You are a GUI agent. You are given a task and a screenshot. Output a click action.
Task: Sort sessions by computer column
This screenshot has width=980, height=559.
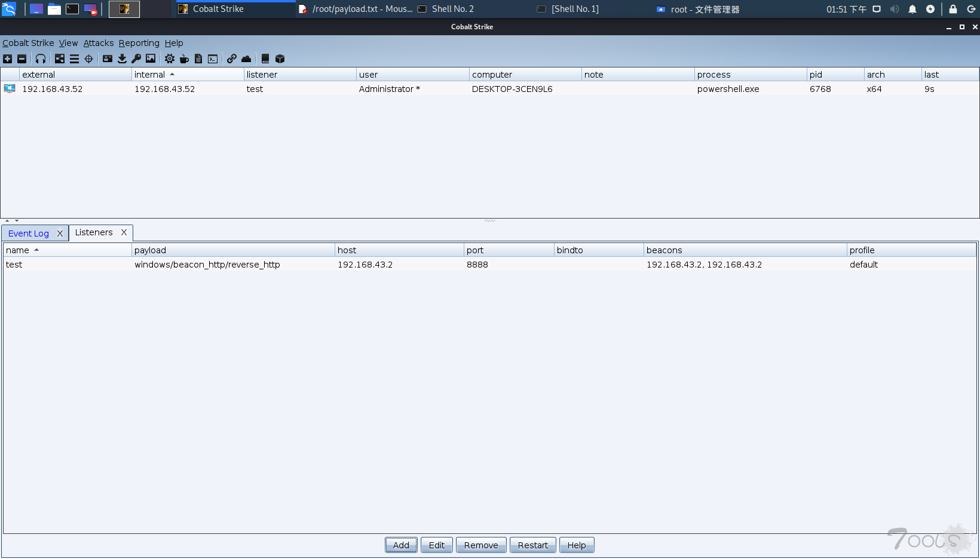click(x=525, y=75)
